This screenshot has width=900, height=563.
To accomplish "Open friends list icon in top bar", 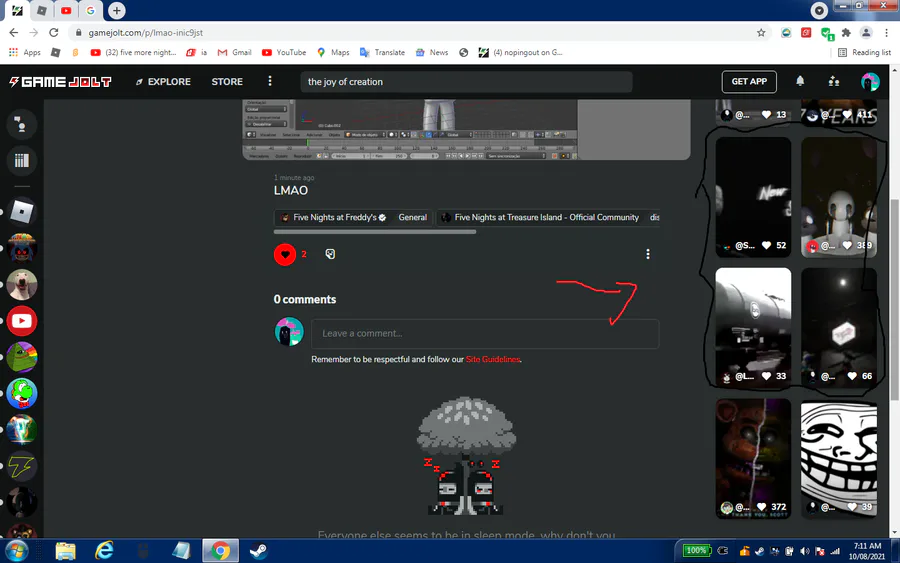I will [834, 81].
